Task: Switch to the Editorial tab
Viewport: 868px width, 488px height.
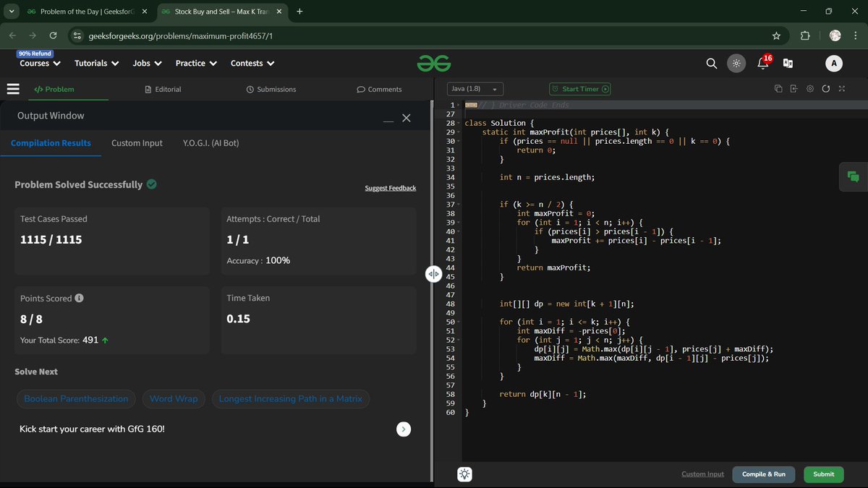Action: [x=163, y=89]
